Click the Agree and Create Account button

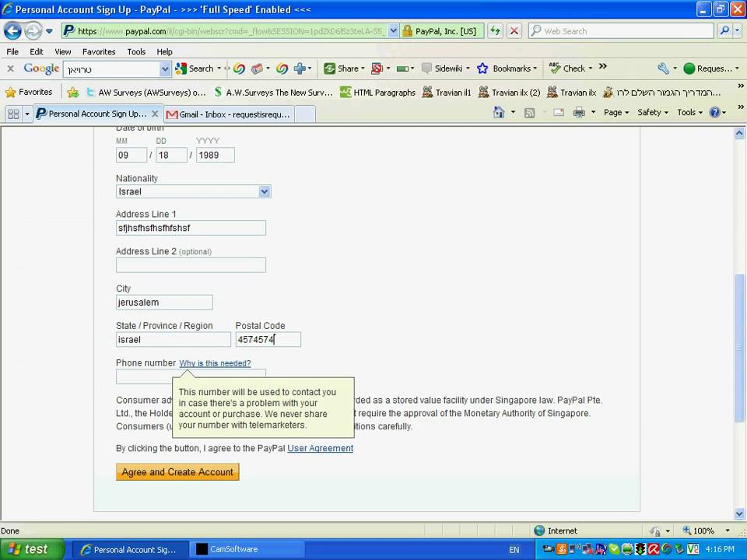click(x=177, y=472)
